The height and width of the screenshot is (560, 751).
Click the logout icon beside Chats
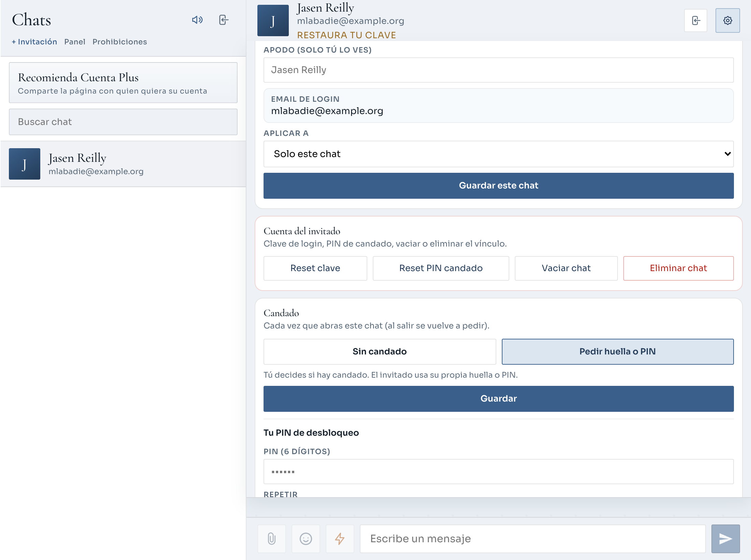click(x=224, y=20)
